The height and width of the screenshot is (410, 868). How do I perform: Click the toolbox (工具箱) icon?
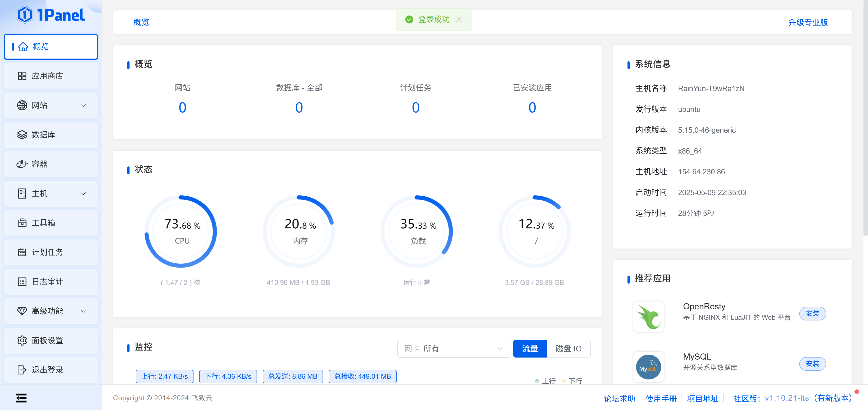tap(22, 223)
